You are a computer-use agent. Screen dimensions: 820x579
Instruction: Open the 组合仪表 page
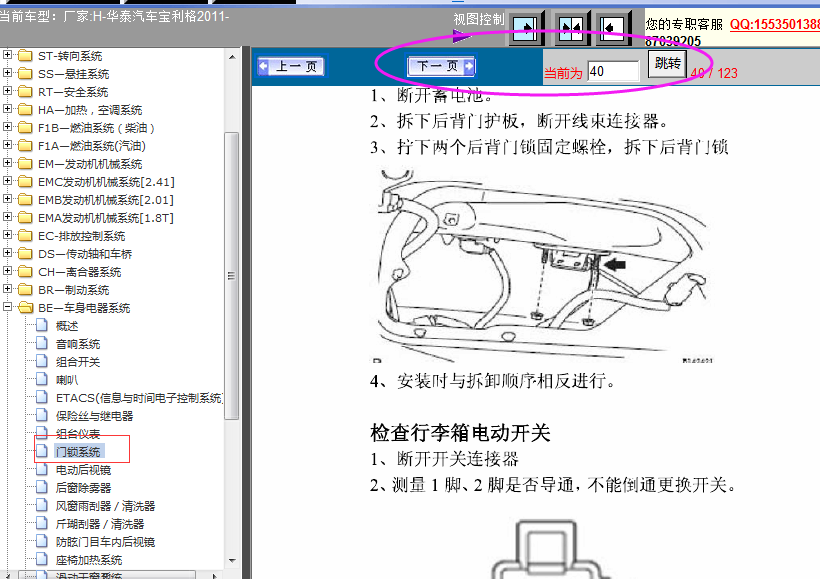pos(78,434)
